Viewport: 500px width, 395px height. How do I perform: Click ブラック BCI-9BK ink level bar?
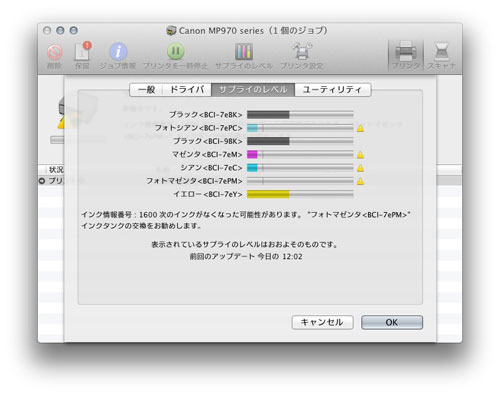pyautogui.click(x=300, y=141)
